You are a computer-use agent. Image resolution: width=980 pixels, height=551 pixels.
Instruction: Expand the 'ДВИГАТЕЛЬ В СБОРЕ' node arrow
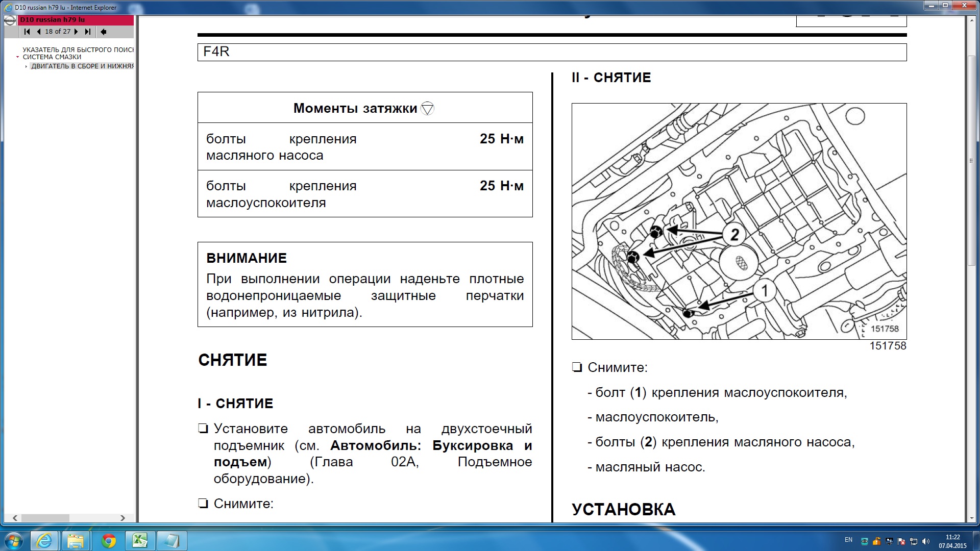26,66
